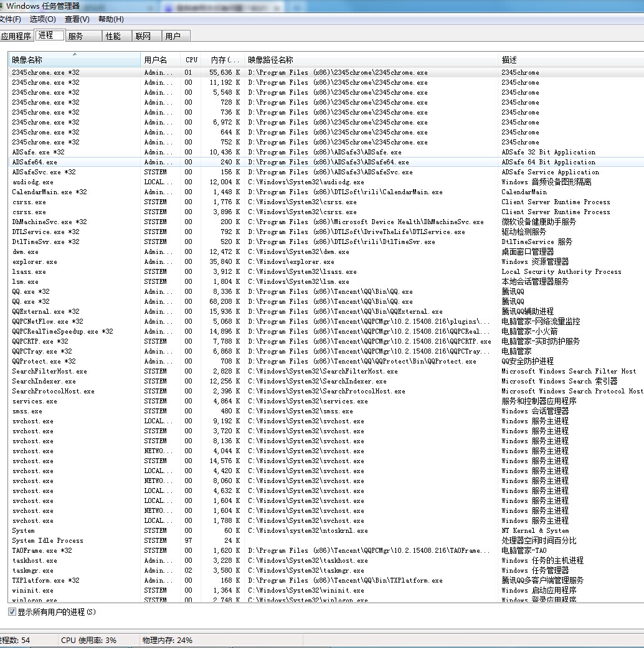Select QQPCNetFlow.exe *32 process
The height and width of the screenshot is (648, 644).
tap(326, 322)
